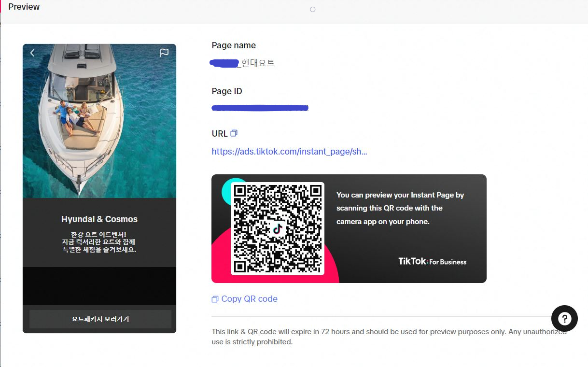
Task: Click the yacht image in the preview
Action: click(x=99, y=121)
